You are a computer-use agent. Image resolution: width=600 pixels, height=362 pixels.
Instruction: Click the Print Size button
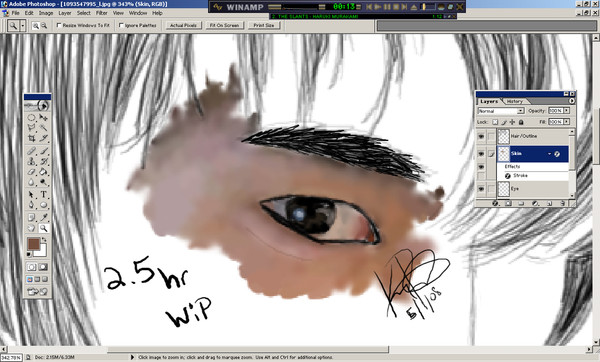pos(264,25)
